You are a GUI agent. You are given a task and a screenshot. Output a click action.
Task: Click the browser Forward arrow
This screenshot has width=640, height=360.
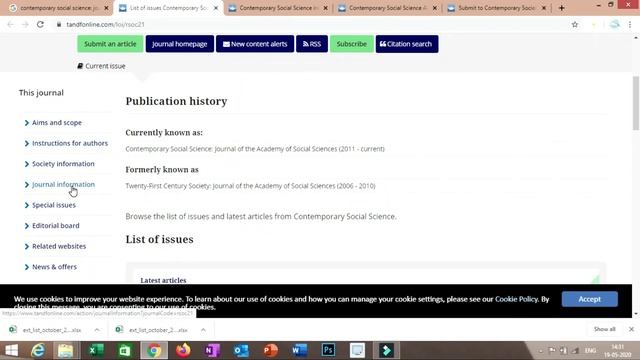coord(25,24)
